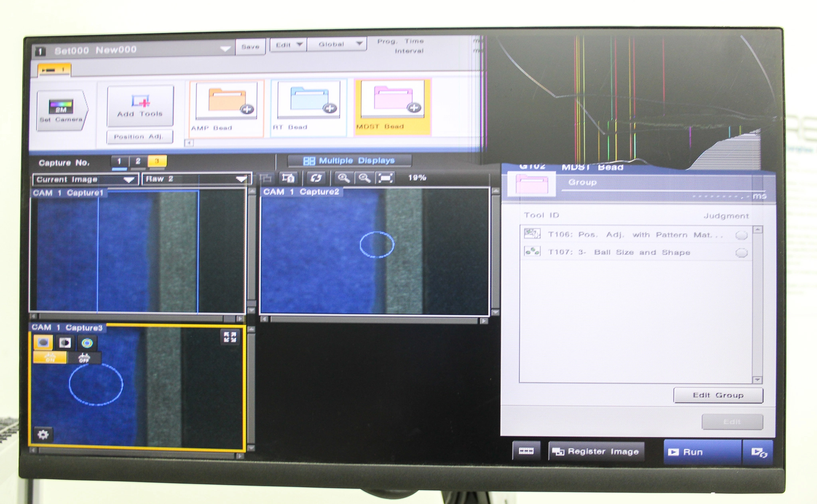817x504 pixels.
Task: Open the Raw 2 image type dropdown
Action: pyautogui.click(x=197, y=179)
